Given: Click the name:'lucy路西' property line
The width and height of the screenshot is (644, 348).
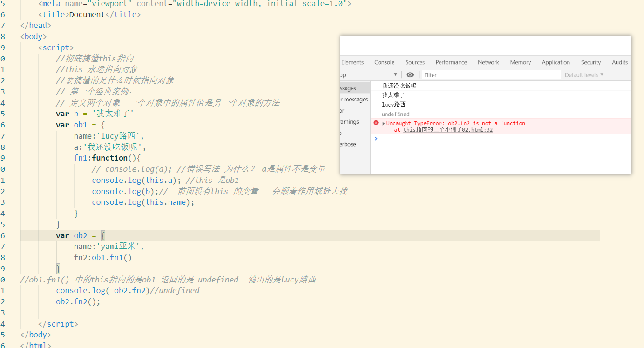Looking at the screenshot, I should [x=109, y=136].
